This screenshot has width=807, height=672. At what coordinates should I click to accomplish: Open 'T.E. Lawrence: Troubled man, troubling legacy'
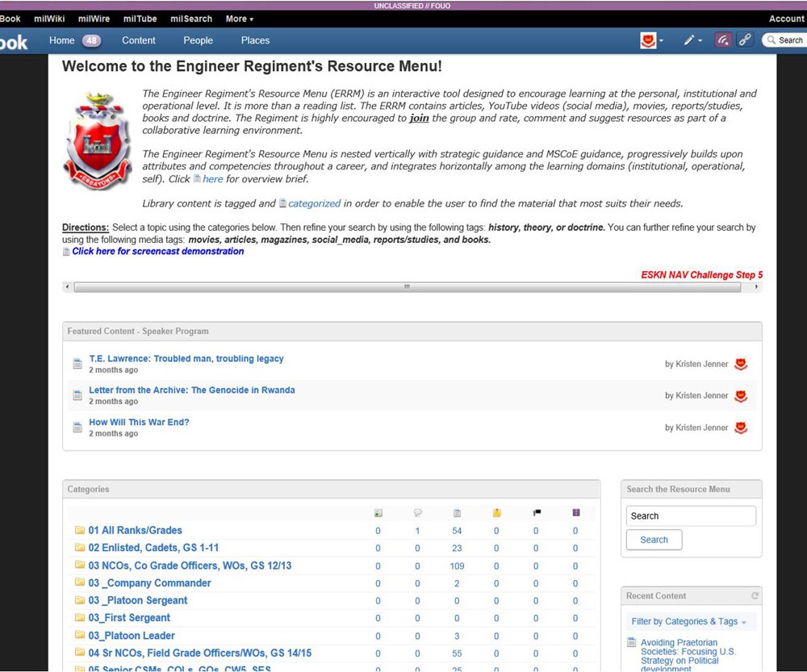[186, 359]
